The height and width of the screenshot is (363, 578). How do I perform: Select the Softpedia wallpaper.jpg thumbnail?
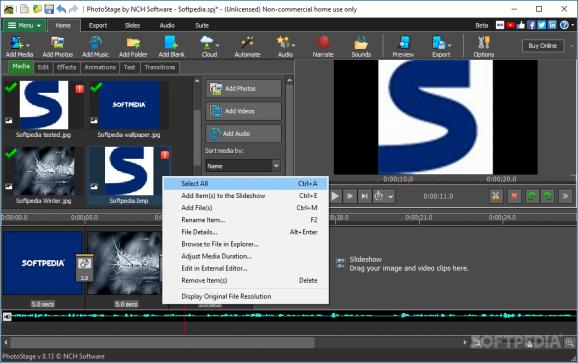pos(129,105)
